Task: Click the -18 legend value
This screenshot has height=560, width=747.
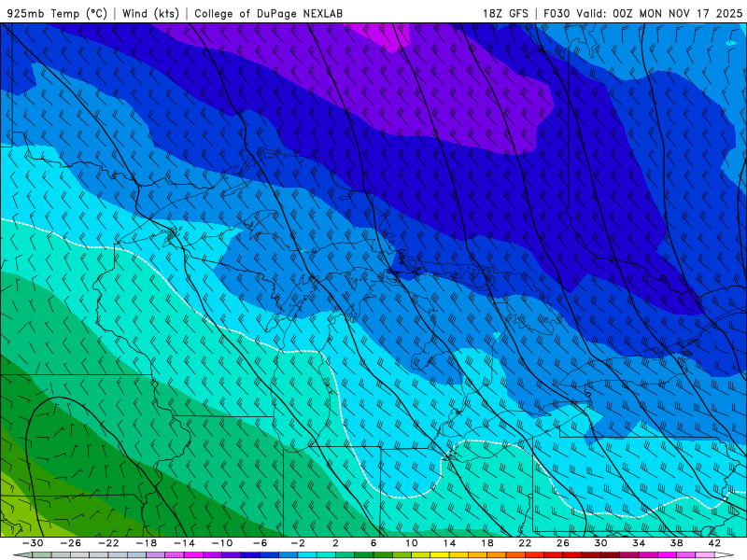Action: (147, 543)
